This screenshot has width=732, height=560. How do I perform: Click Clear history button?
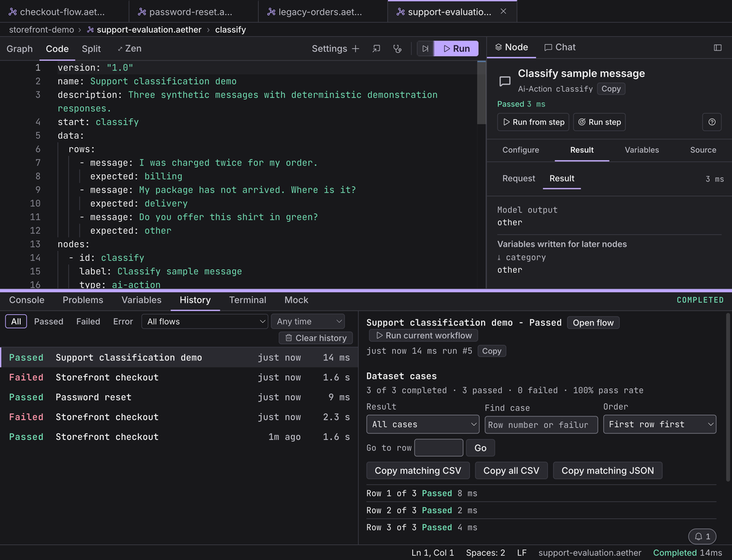click(316, 338)
